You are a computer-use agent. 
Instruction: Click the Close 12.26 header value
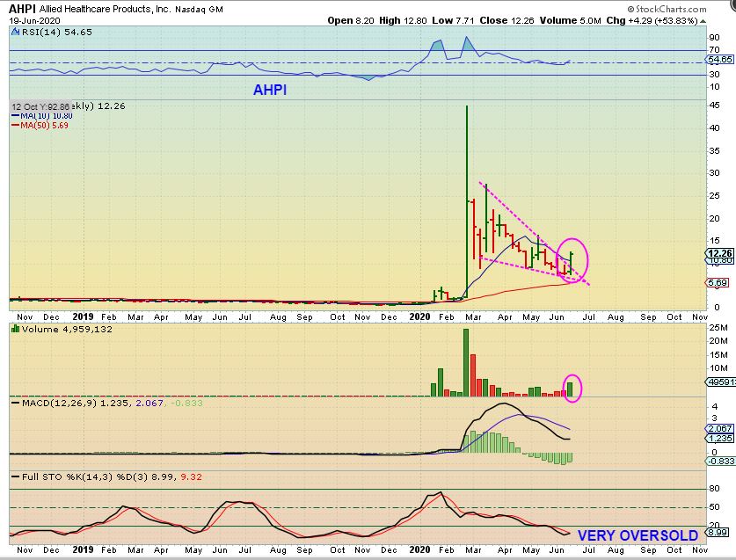tap(507, 20)
